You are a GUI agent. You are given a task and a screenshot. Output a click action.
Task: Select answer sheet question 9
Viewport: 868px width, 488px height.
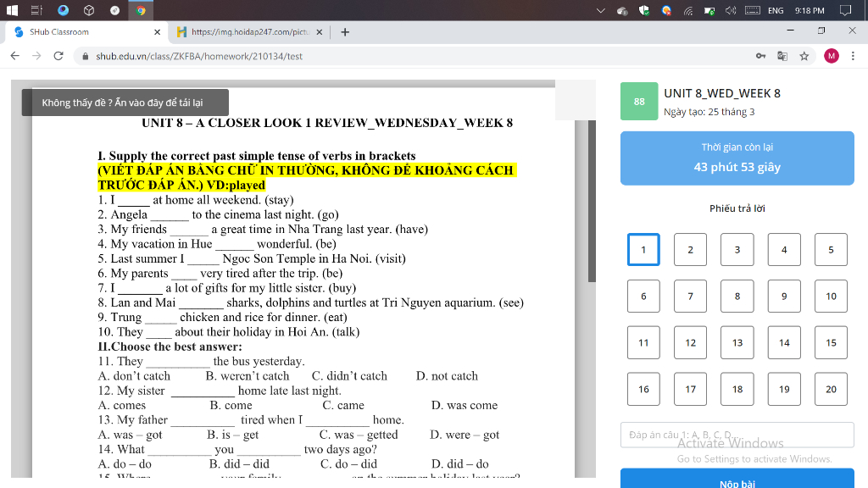pos(784,296)
